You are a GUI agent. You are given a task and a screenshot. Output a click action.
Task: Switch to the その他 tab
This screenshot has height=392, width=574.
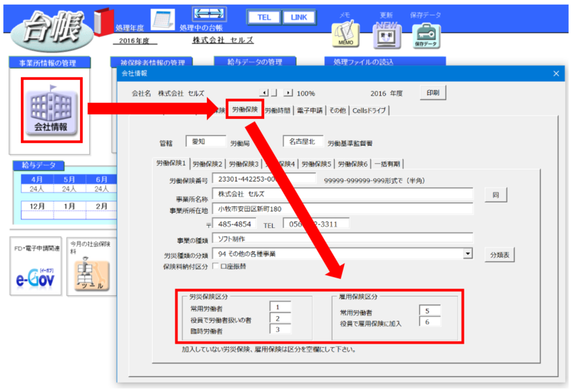pos(337,110)
